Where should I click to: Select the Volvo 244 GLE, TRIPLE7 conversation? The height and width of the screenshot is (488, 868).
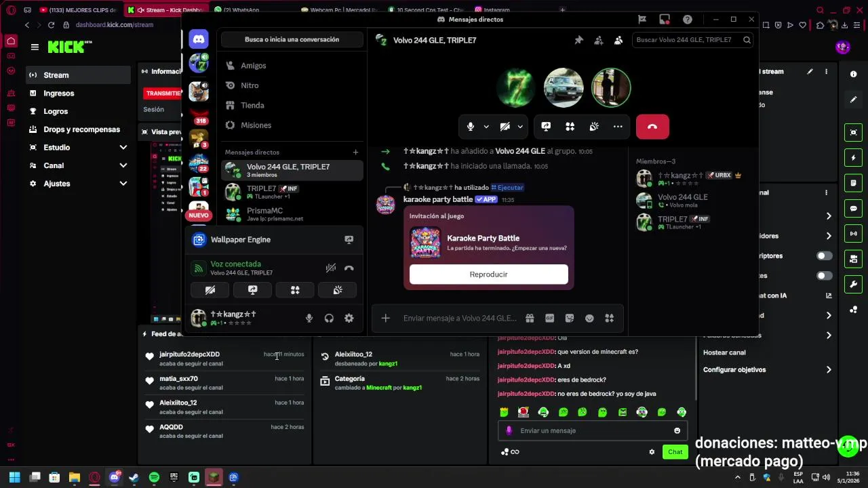pyautogui.click(x=293, y=170)
